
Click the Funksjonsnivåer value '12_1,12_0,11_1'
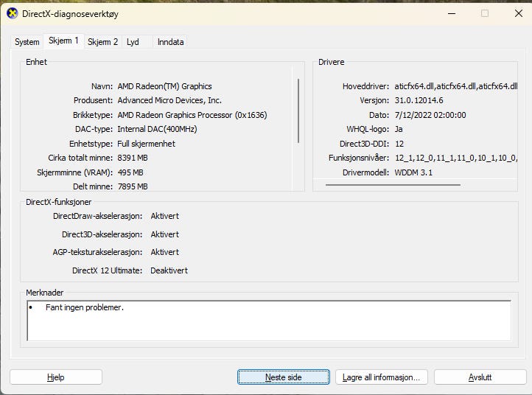(x=456, y=158)
